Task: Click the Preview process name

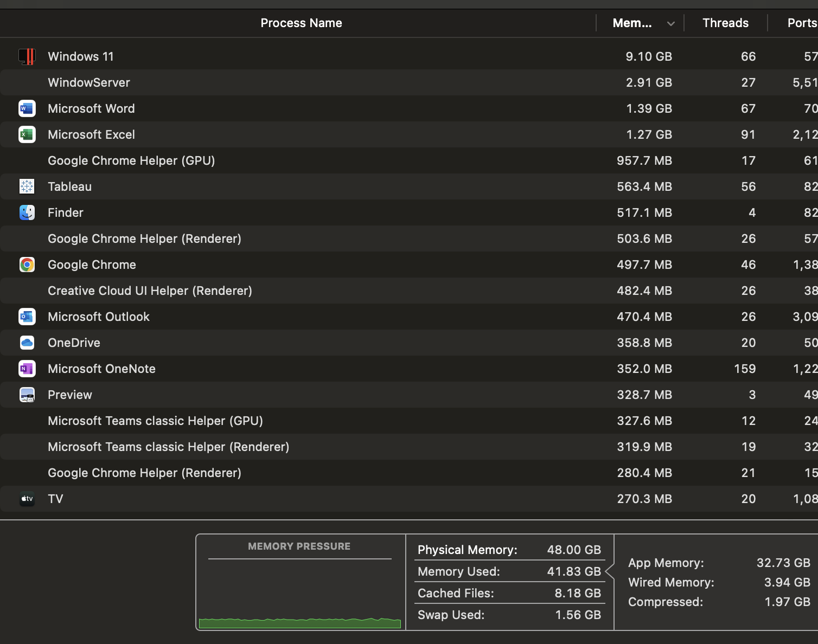Action: [70, 395]
